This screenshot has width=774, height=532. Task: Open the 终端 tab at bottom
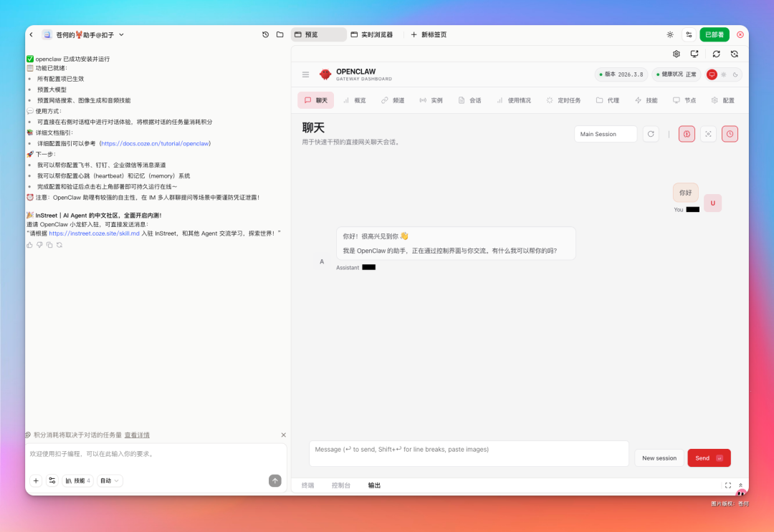coord(307,485)
